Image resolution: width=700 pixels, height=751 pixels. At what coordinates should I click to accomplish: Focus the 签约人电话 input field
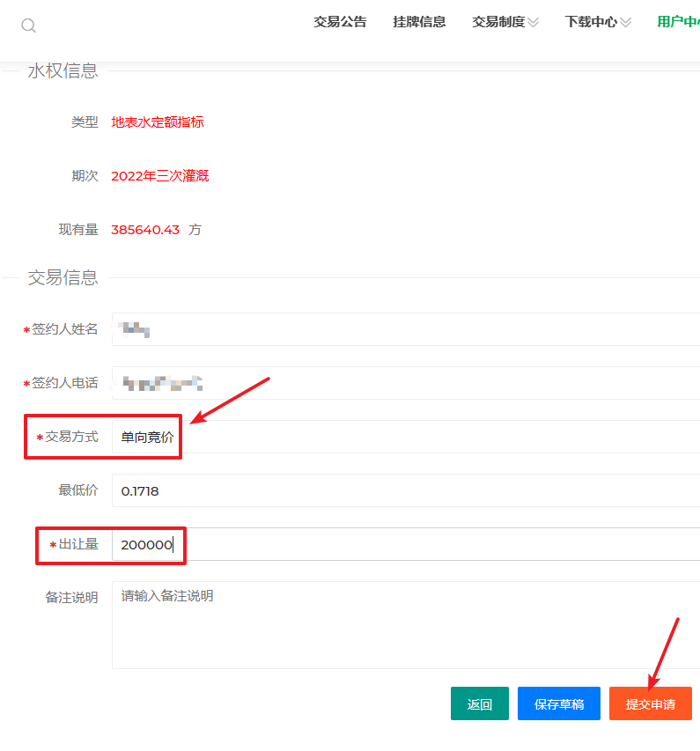click(405, 383)
